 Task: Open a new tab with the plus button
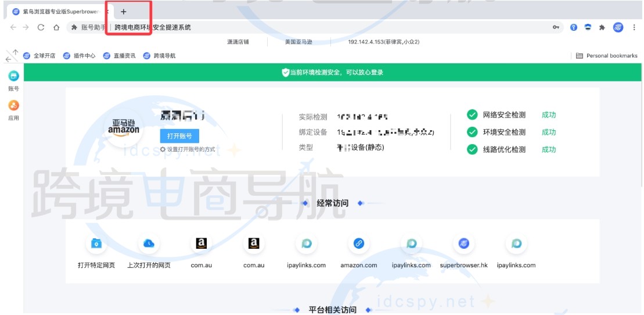(x=124, y=12)
